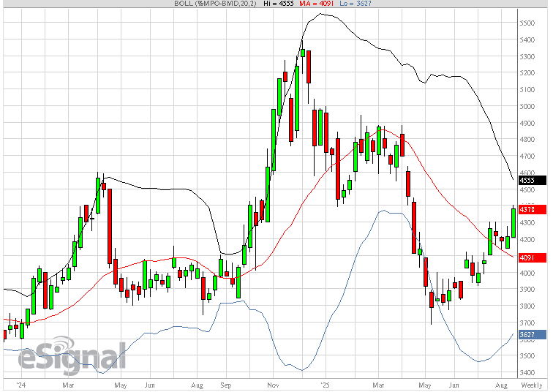Click the 5100 price scale label
553x392 pixels.
click(527, 89)
